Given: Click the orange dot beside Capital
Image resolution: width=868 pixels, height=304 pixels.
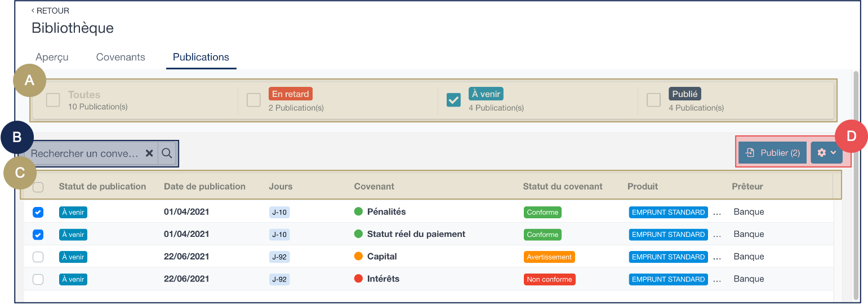Looking at the screenshot, I should point(358,257).
